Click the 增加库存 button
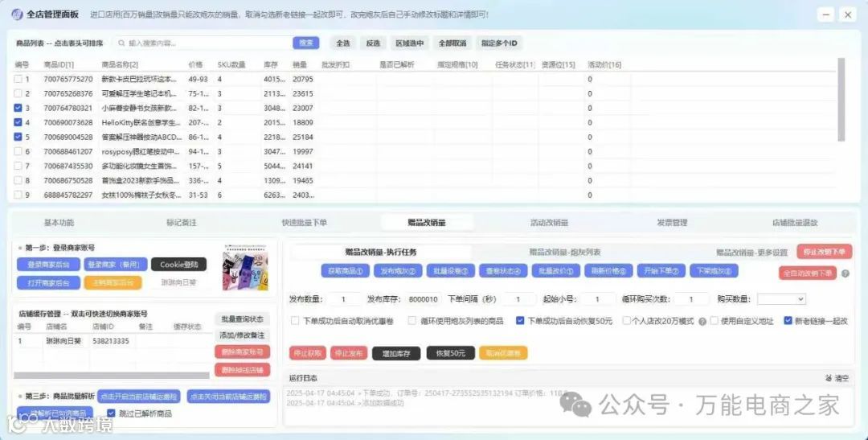868x440 pixels. [396, 353]
